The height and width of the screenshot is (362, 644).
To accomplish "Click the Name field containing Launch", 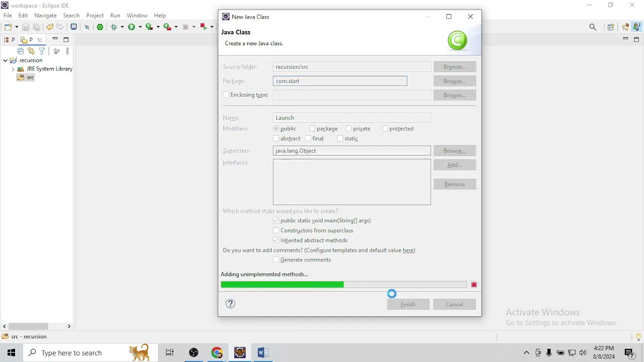I will click(352, 118).
